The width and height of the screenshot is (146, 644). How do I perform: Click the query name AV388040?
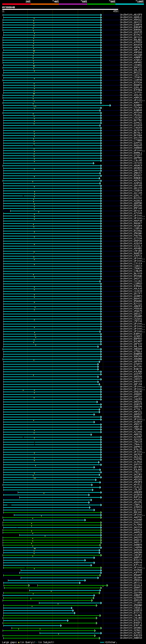point(8,7)
